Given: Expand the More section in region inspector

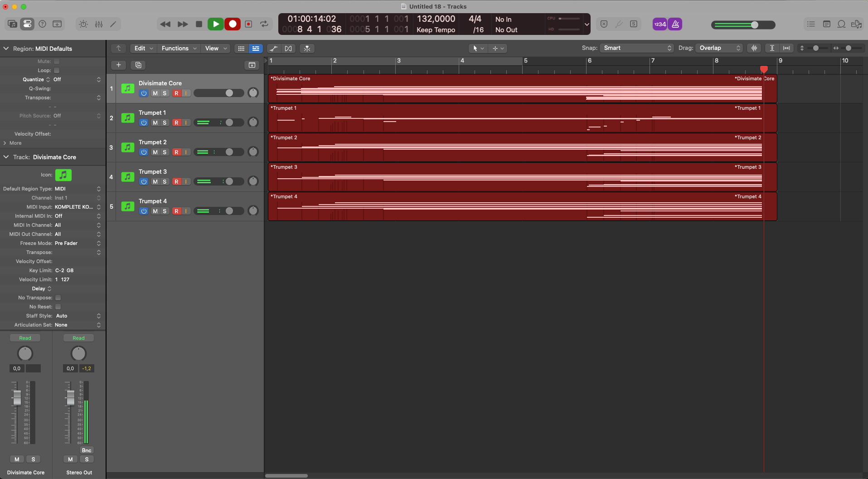Looking at the screenshot, I should tap(15, 143).
